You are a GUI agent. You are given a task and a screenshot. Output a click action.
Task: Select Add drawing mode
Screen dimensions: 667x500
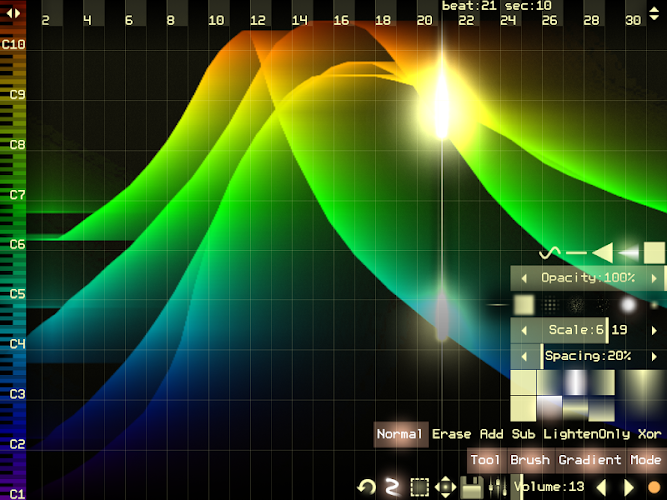[491, 434]
